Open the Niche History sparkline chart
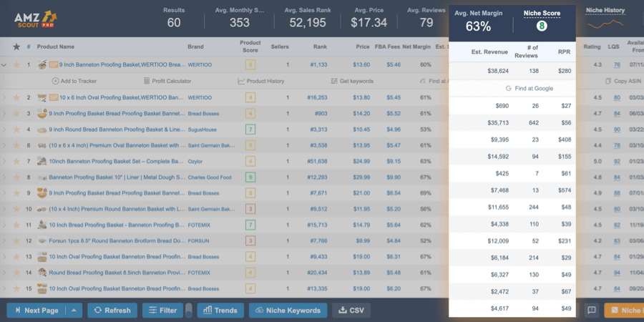 pyautogui.click(x=605, y=24)
